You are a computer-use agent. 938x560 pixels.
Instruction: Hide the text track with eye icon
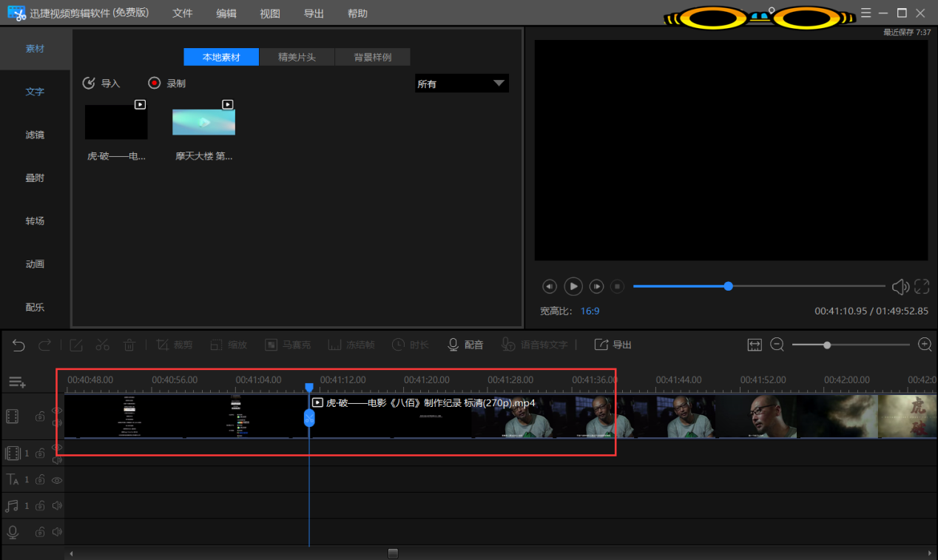(x=57, y=480)
